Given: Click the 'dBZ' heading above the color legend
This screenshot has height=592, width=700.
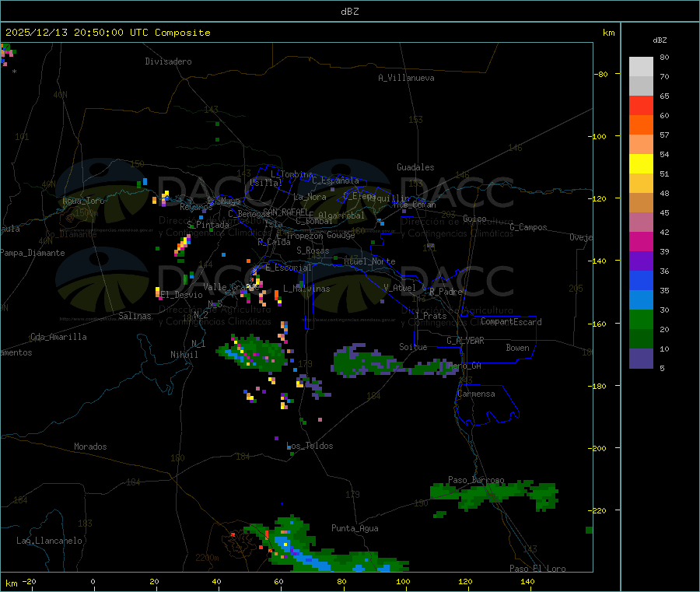Looking at the screenshot, I should click(x=660, y=40).
